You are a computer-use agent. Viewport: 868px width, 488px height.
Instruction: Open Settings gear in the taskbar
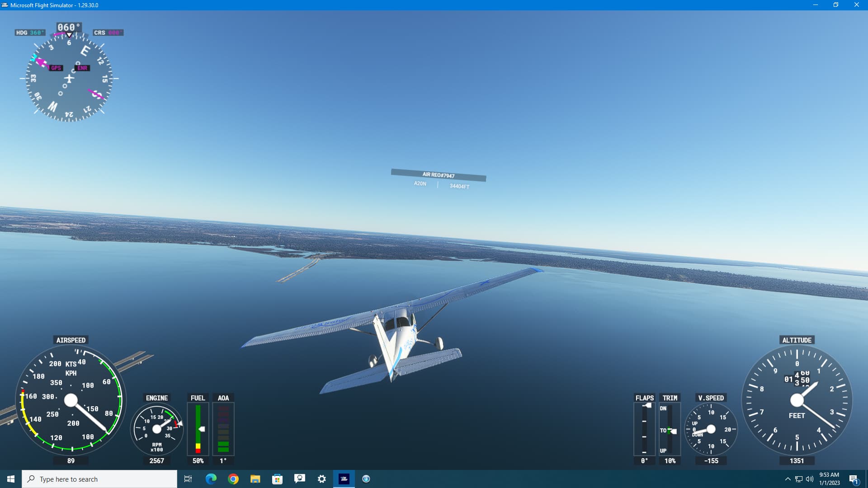[x=321, y=479]
